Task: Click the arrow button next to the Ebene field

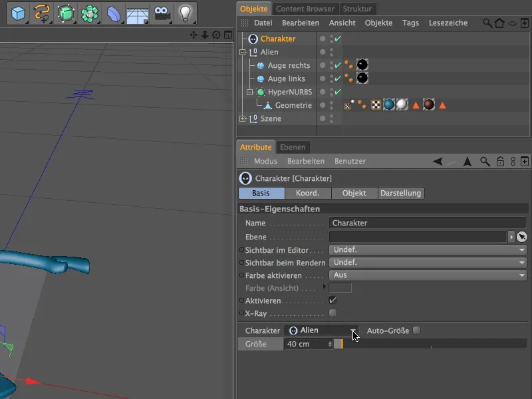Action: (x=511, y=237)
